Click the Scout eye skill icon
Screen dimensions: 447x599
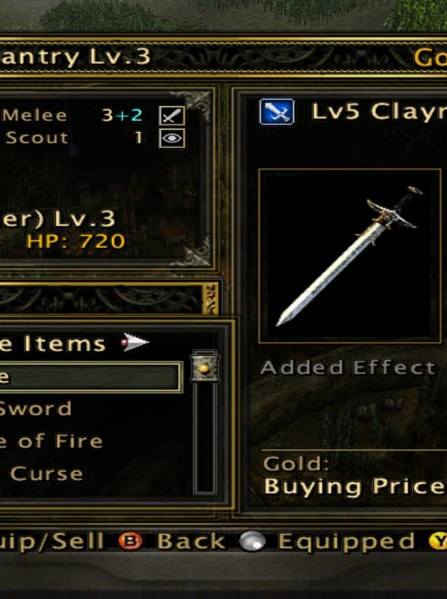tap(172, 138)
